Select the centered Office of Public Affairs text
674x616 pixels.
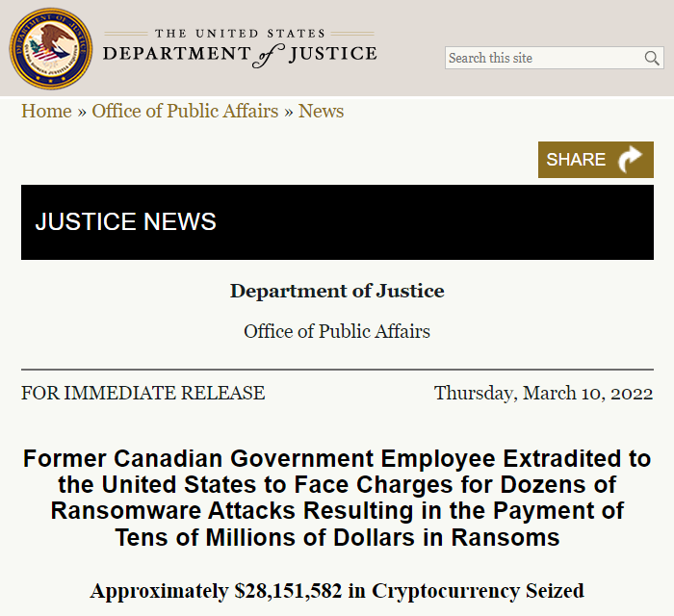337,331
